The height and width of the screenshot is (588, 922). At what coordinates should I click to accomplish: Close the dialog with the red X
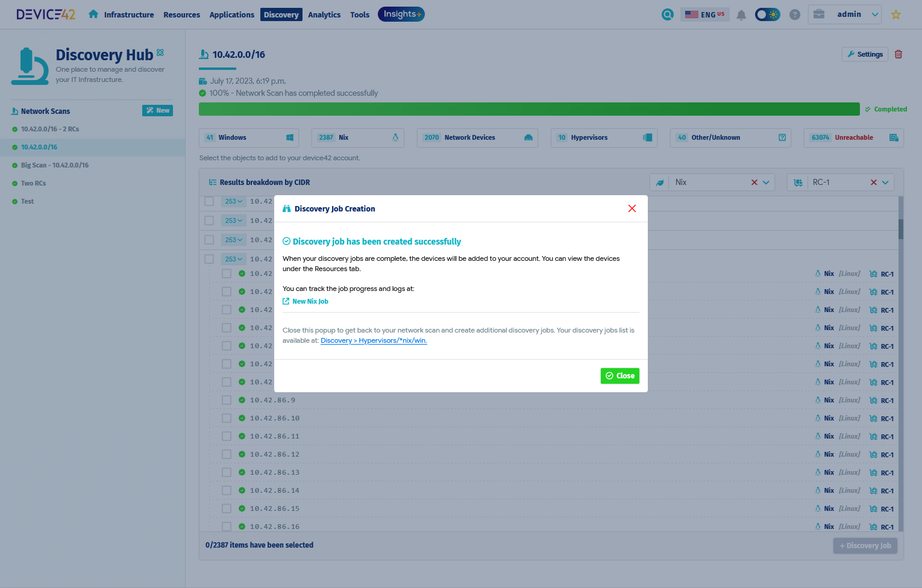tap(632, 208)
